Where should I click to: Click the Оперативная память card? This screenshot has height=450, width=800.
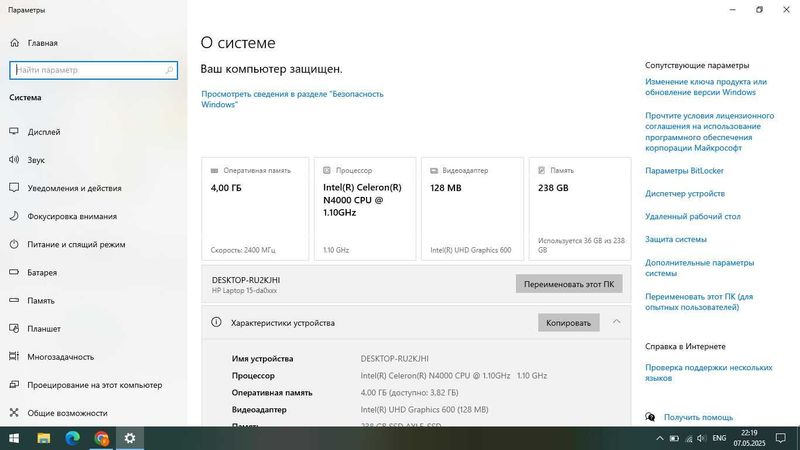point(255,209)
